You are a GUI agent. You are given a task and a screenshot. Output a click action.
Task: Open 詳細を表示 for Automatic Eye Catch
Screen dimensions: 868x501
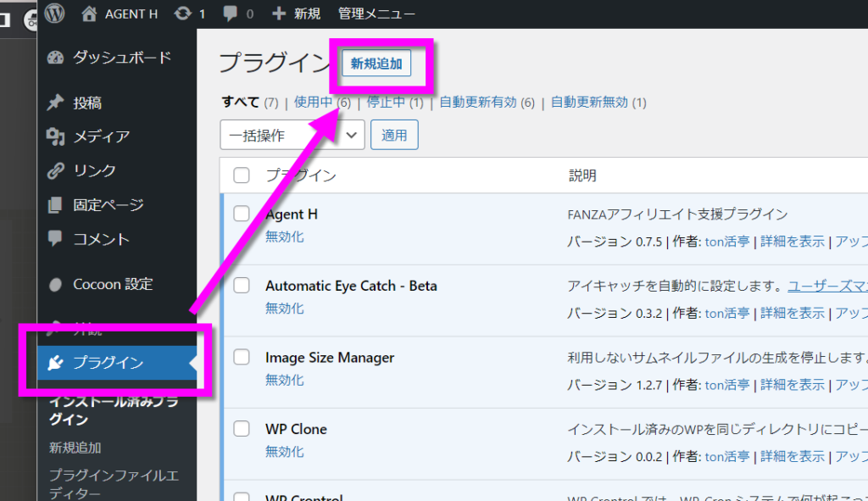(793, 313)
